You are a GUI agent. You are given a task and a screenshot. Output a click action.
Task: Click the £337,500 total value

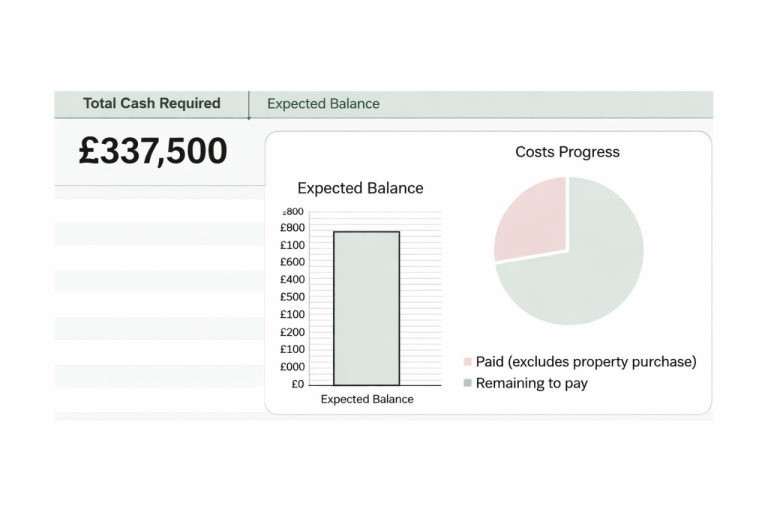point(153,151)
